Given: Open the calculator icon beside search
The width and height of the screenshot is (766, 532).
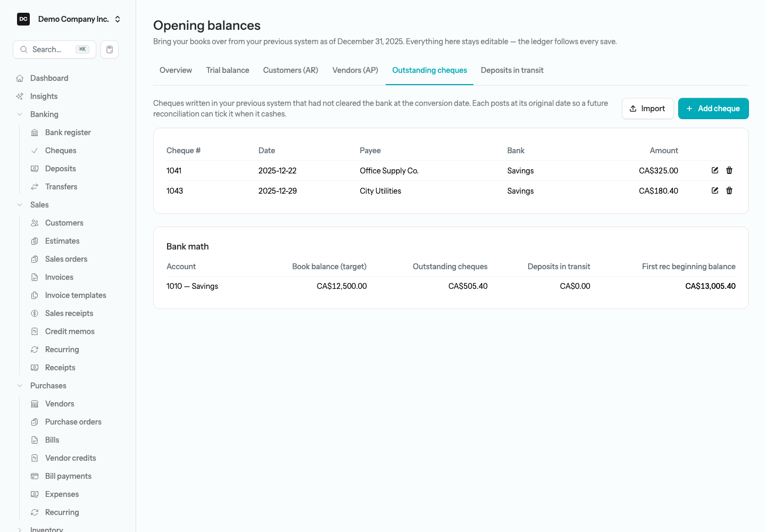Looking at the screenshot, I should 110,49.
